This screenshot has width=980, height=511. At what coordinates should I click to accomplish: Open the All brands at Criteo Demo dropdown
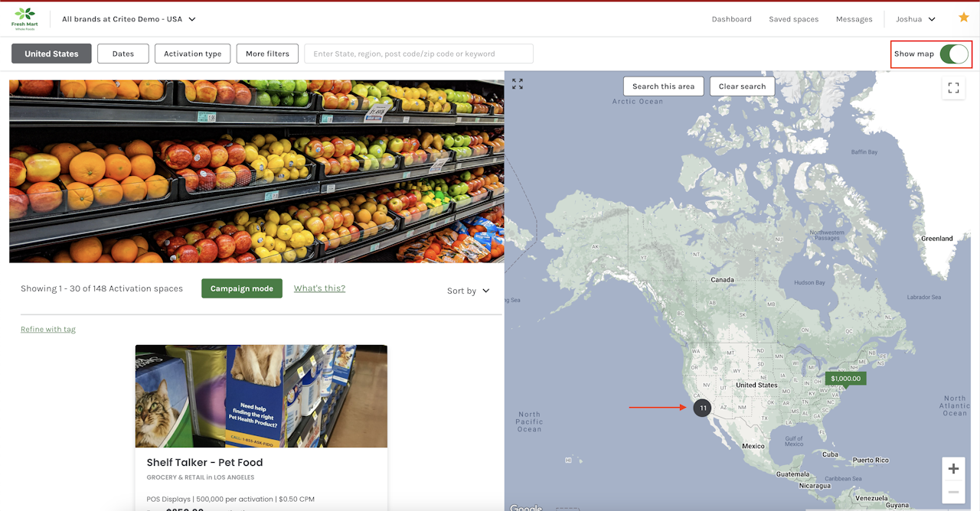pos(129,19)
